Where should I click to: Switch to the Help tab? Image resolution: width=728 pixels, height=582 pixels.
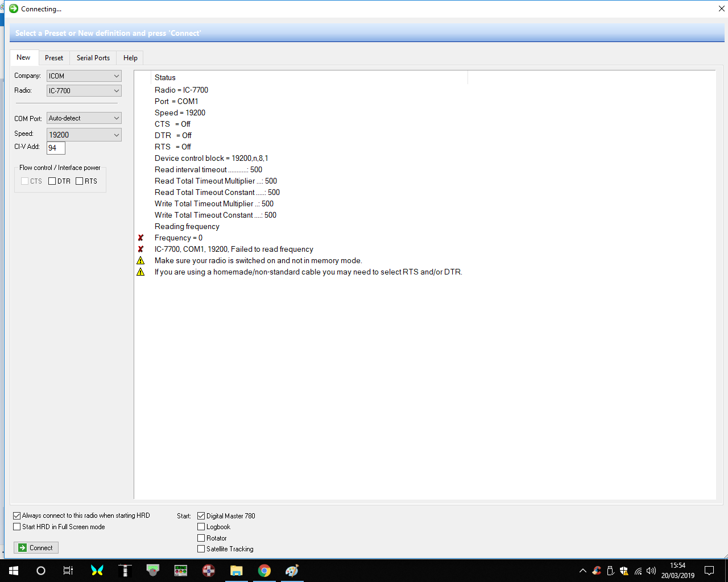(130, 58)
